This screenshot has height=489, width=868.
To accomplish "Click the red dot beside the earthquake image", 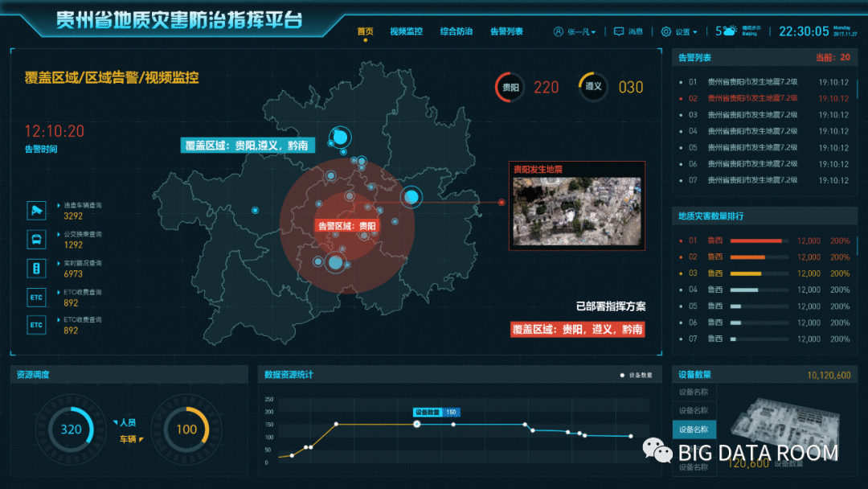I will tap(502, 202).
